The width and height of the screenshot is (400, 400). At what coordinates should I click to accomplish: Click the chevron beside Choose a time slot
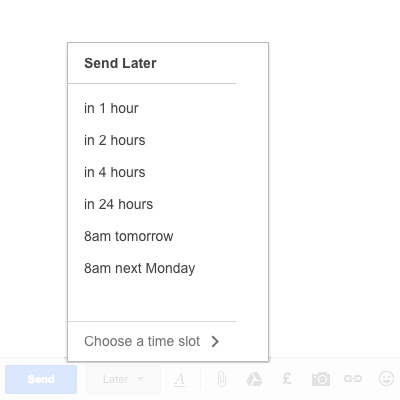(x=215, y=341)
